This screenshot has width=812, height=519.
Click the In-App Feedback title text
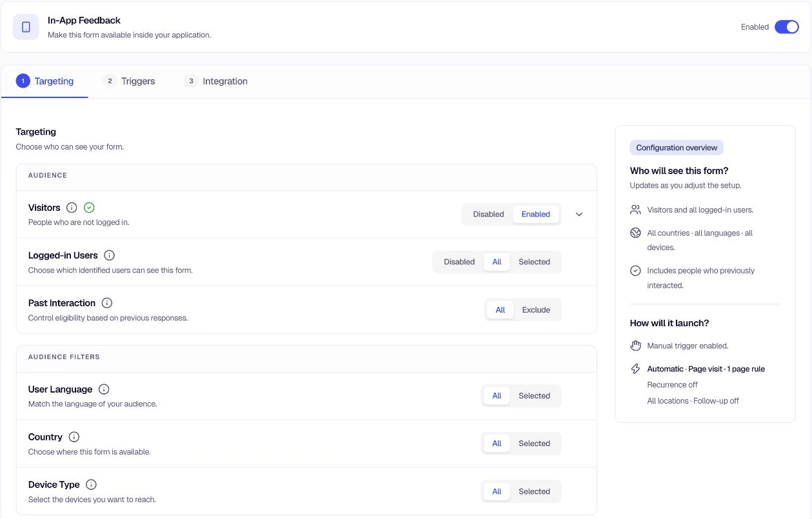[x=84, y=21]
